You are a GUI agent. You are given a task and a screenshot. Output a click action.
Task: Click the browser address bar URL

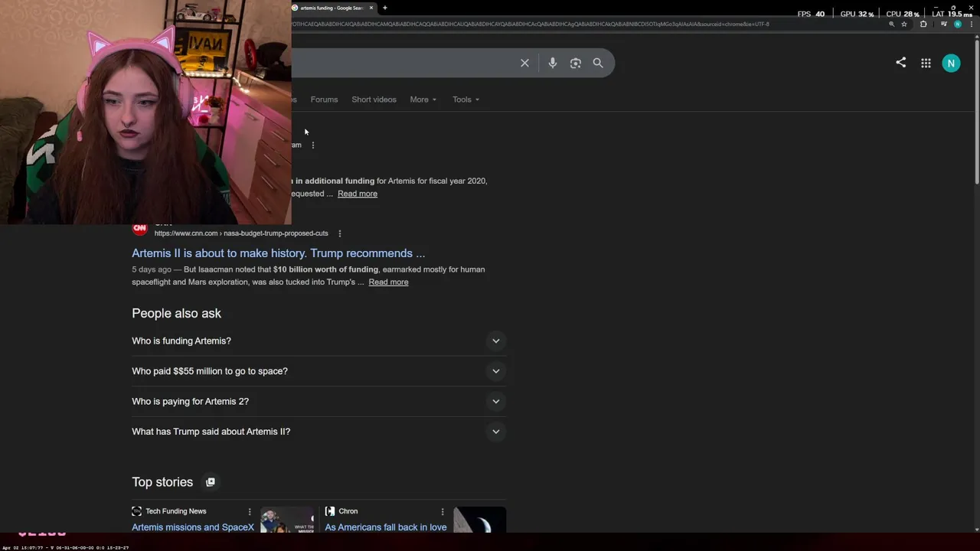click(x=528, y=24)
